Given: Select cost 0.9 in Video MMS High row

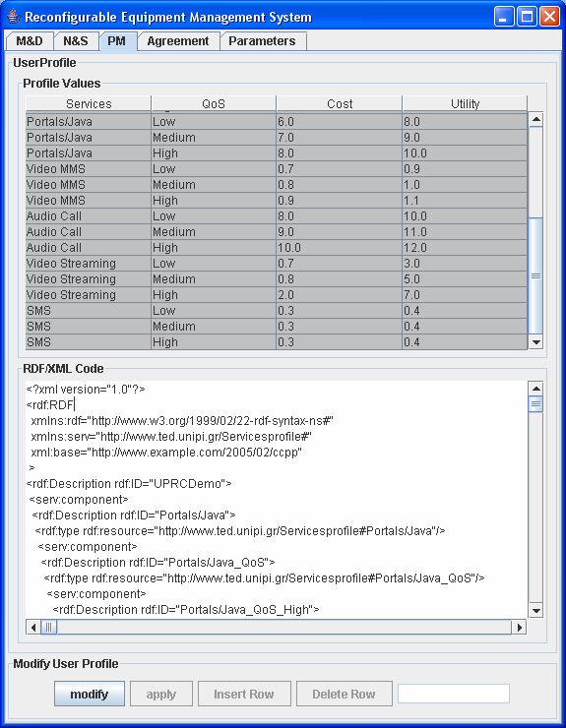Looking at the screenshot, I should click(340, 201).
